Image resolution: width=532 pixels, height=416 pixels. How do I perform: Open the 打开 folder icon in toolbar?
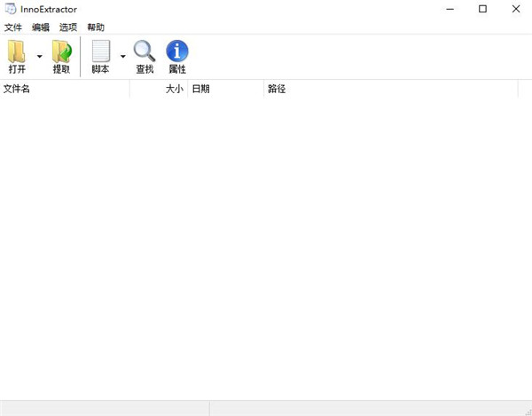click(x=17, y=51)
